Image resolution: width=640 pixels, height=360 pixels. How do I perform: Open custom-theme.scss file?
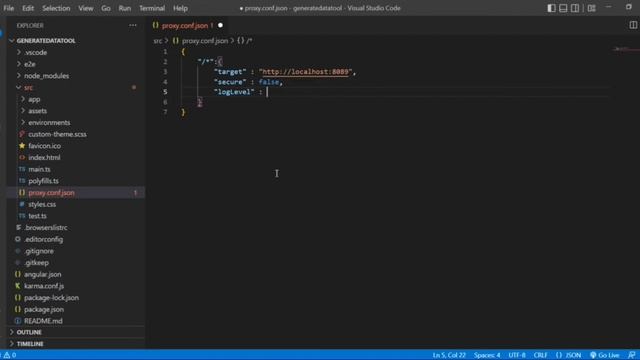pyautogui.click(x=57, y=134)
